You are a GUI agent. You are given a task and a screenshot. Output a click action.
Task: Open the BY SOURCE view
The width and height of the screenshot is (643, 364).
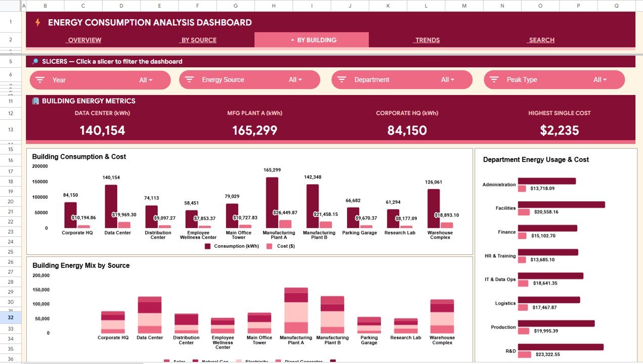click(198, 40)
